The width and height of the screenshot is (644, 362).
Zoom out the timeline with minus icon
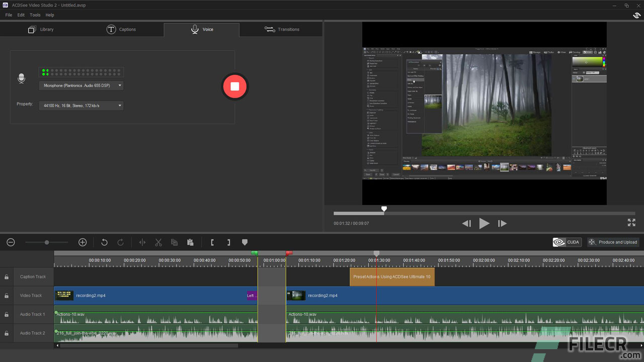coord(11,242)
